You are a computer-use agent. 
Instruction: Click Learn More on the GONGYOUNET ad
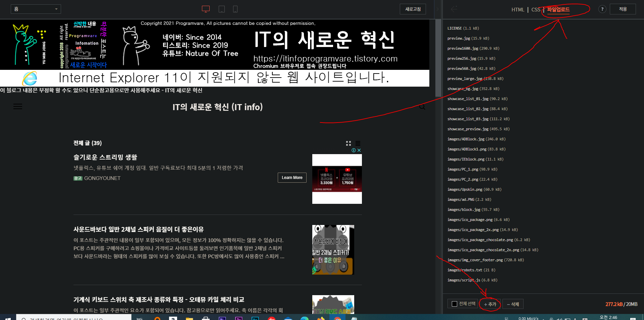pyautogui.click(x=292, y=178)
